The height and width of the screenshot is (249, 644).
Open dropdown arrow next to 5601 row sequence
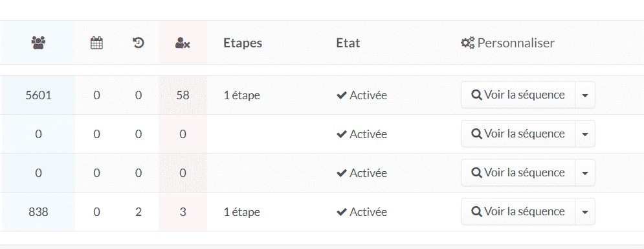coord(585,95)
